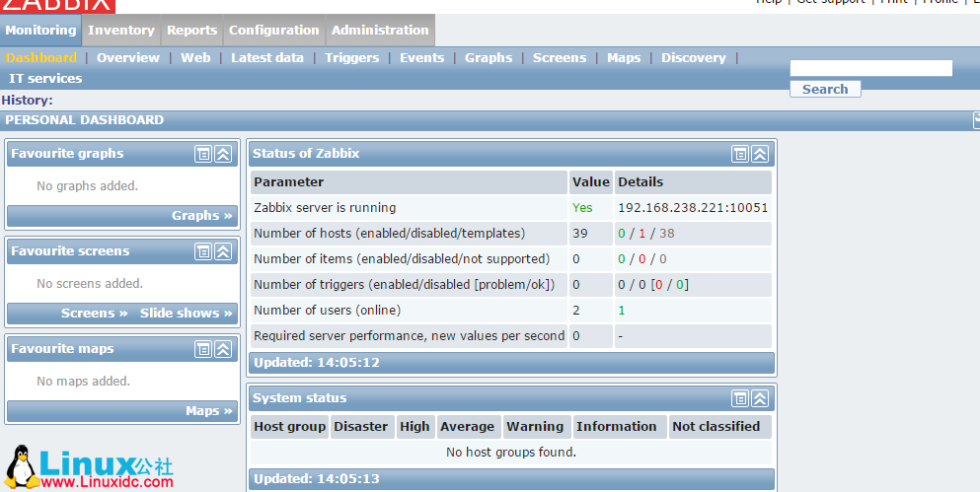Follow the Screens » link in Favourite screens

click(95, 313)
